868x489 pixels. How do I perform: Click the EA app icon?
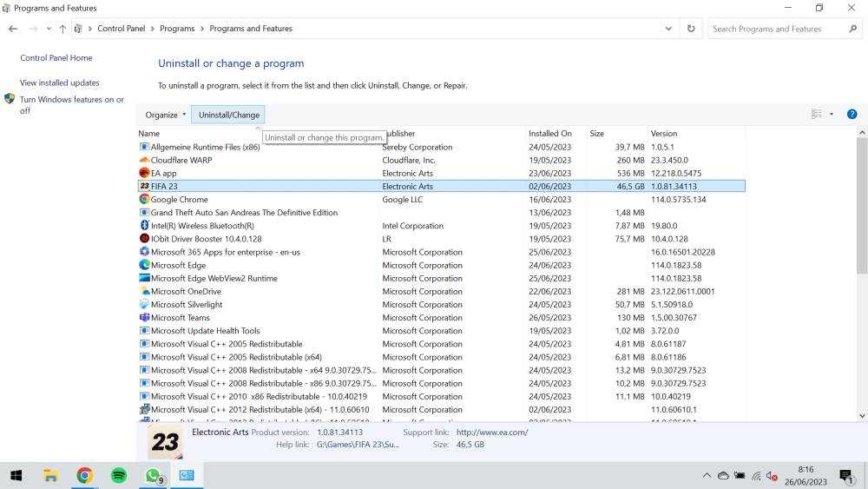[144, 173]
